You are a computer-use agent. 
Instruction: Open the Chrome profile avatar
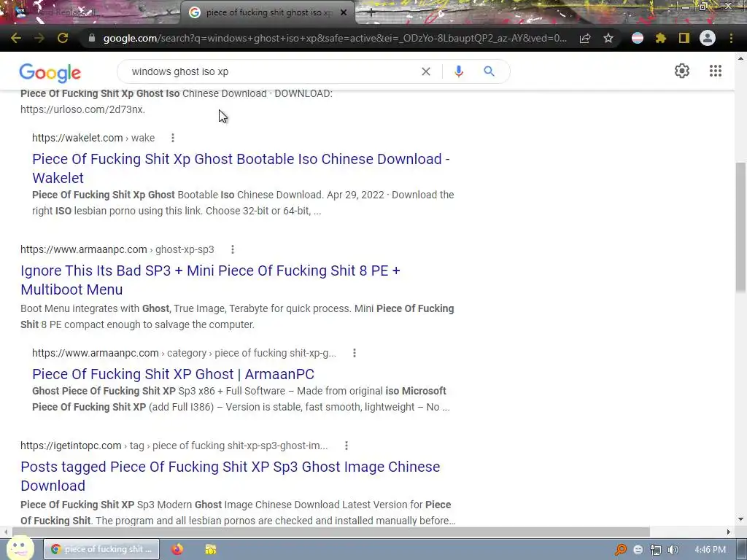click(x=708, y=38)
